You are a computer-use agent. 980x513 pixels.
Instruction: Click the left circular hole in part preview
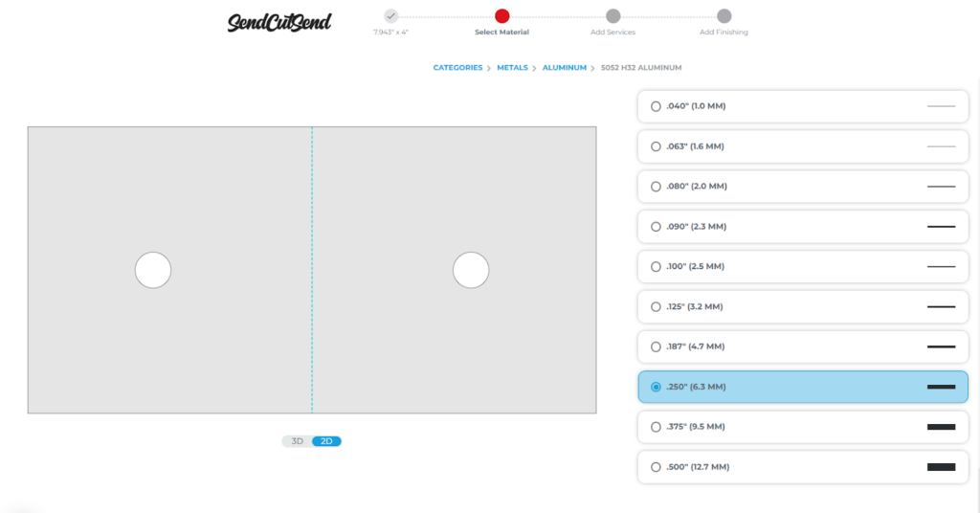pyautogui.click(x=153, y=270)
